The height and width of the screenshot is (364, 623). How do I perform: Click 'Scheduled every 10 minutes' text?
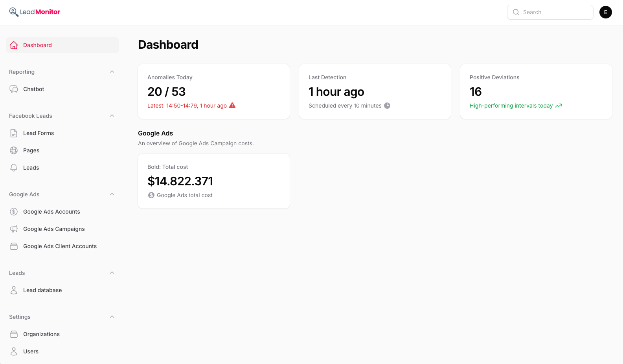[345, 106]
